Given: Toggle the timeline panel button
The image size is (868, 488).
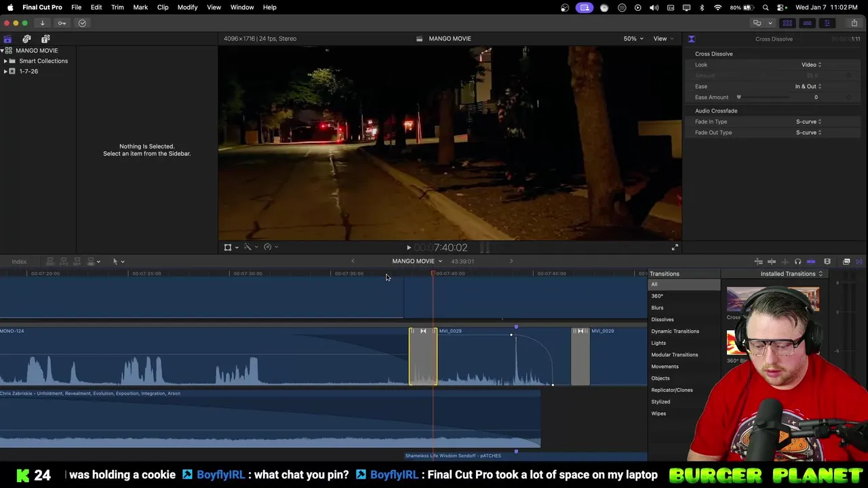Looking at the screenshot, I should (x=807, y=23).
